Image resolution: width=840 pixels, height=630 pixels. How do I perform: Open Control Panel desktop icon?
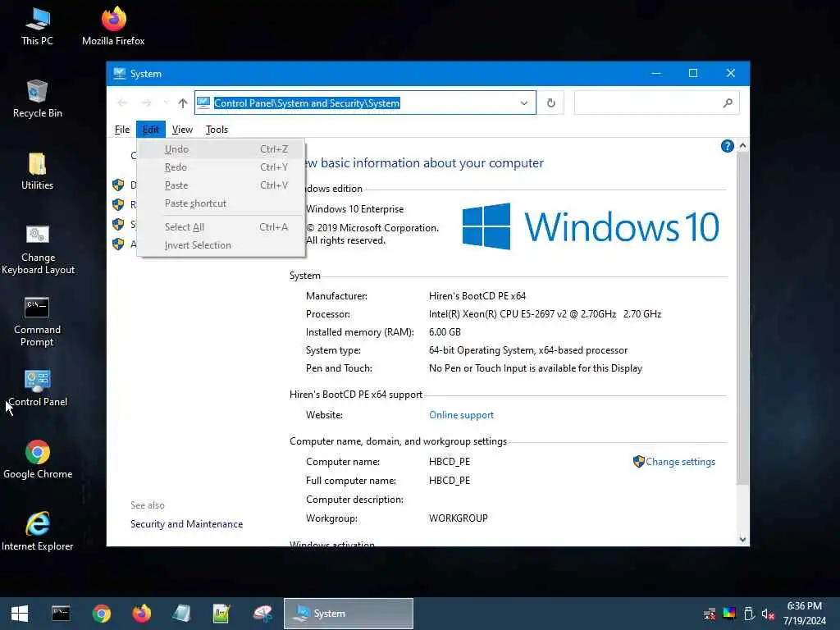pyautogui.click(x=37, y=388)
